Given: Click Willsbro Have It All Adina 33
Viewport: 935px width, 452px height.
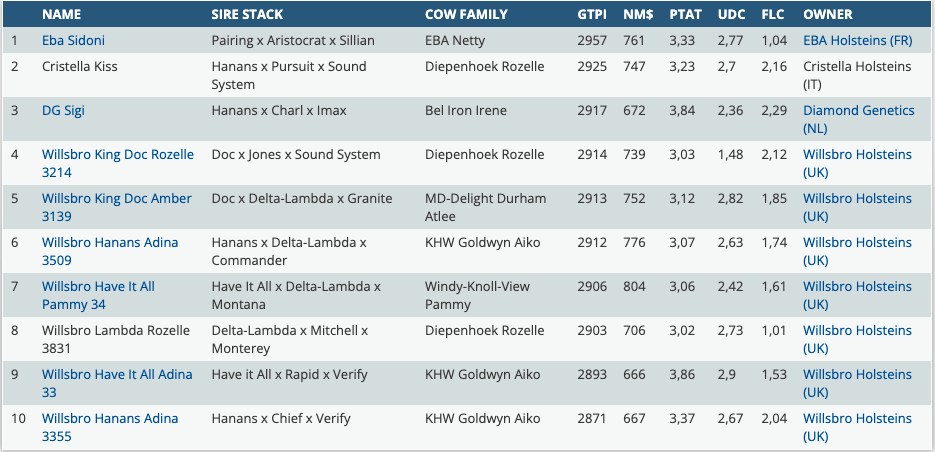Looking at the screenshot, I should click(x=117, y=375).
